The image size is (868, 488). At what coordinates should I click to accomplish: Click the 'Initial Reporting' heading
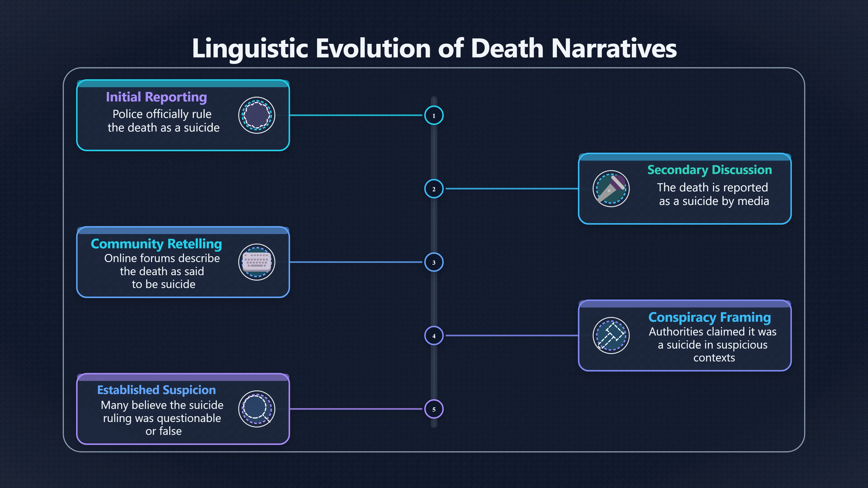pos(156,97)
